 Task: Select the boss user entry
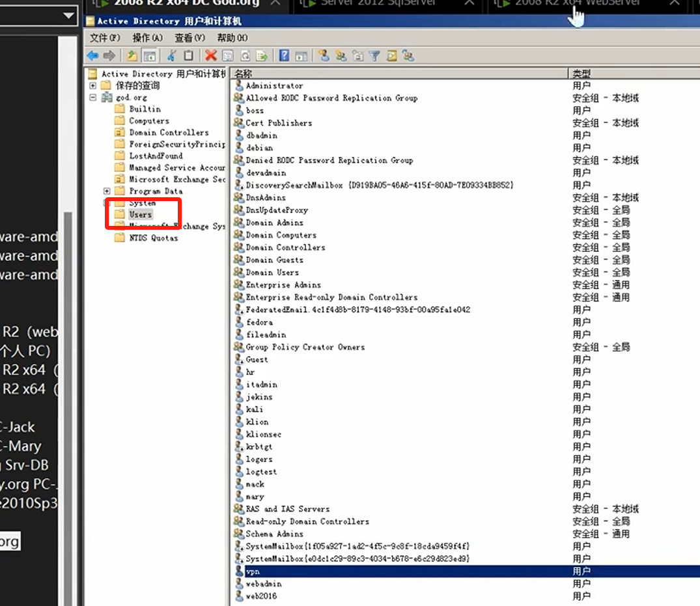[255, 110]
